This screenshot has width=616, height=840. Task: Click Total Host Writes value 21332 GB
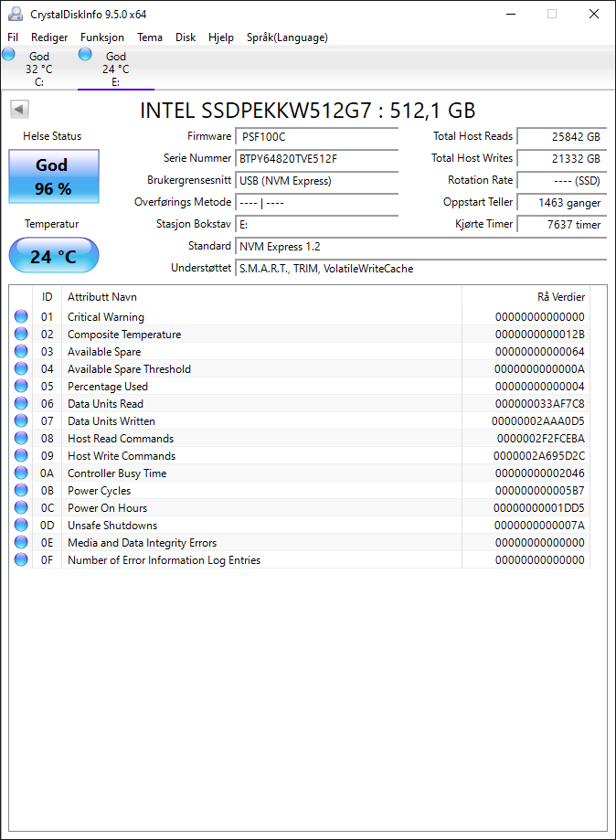[x=562, y=158]
